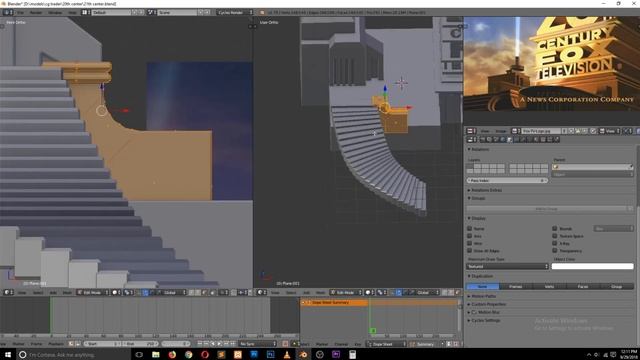The height and width of the screenshot is (360, 640).
Task: Open the File menu
Action: (x=20, y=12)
